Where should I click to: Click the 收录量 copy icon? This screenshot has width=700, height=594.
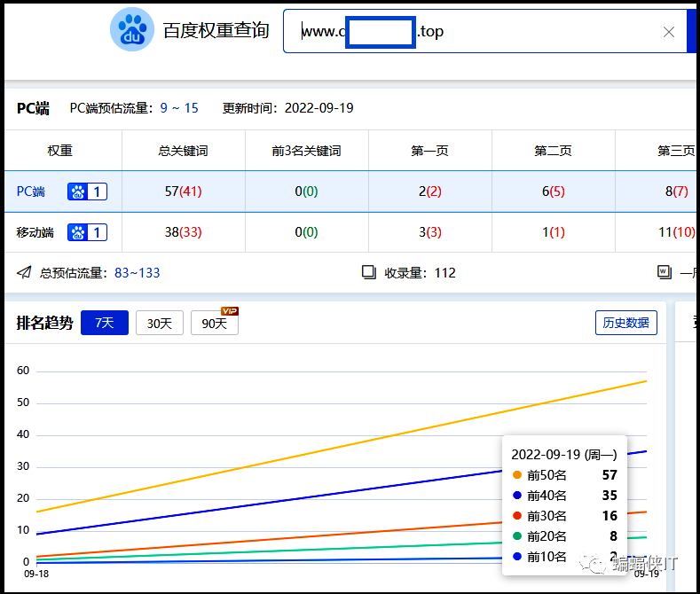click(x=369, y=272)
